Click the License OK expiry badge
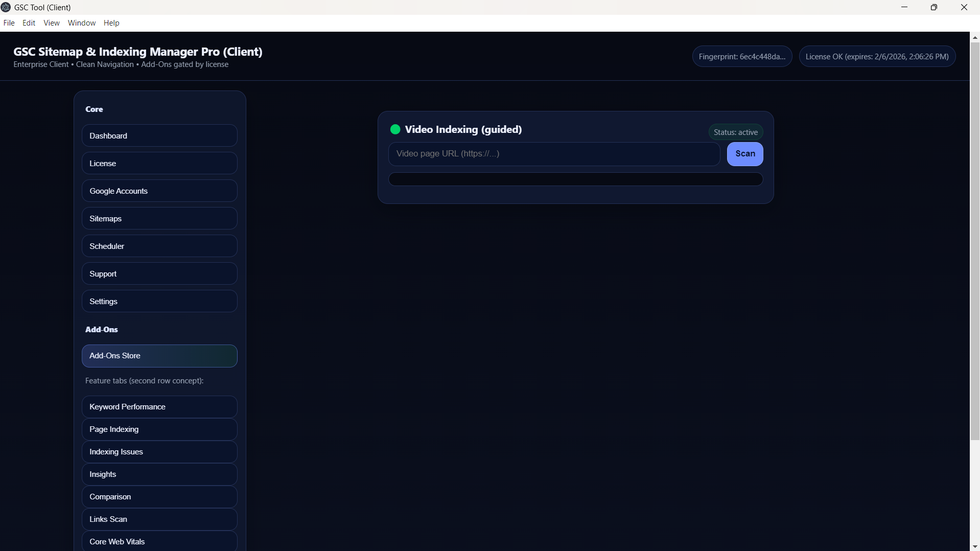This screenshot has height=551, width=980. (877, 57)
